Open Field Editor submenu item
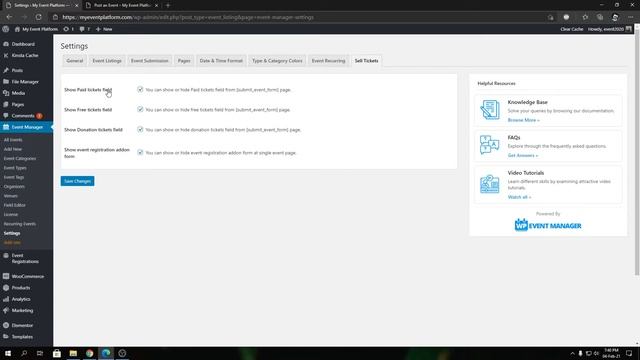This screenshot has width=640, height=360. 15,205
